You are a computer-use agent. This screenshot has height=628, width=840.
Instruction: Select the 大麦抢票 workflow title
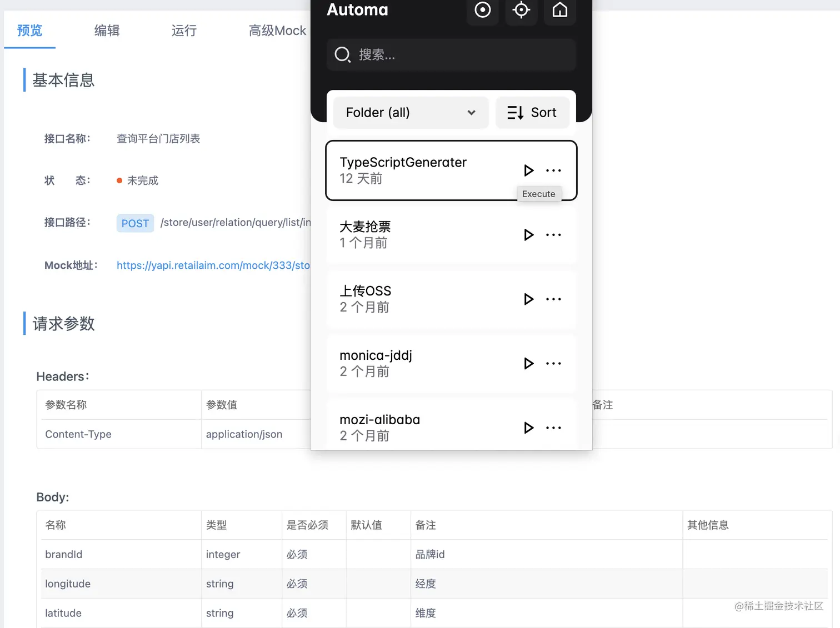point(365,227)
